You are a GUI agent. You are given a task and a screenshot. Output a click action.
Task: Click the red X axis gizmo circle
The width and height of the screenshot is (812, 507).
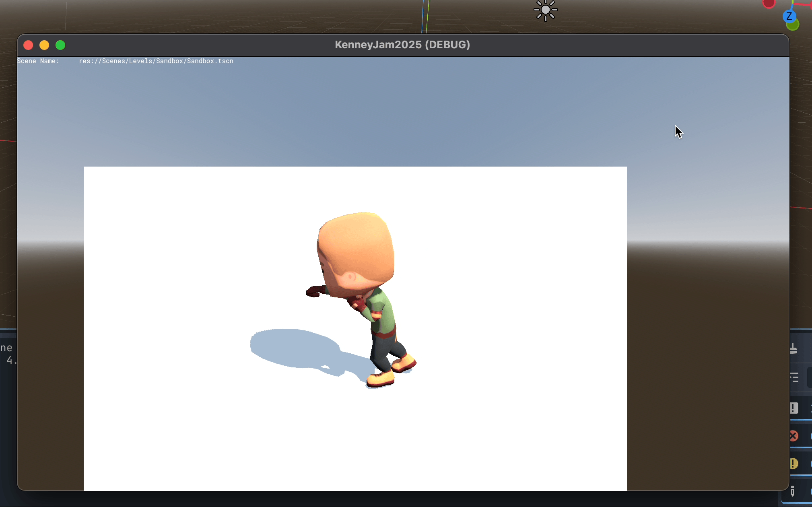coord(769,4)
